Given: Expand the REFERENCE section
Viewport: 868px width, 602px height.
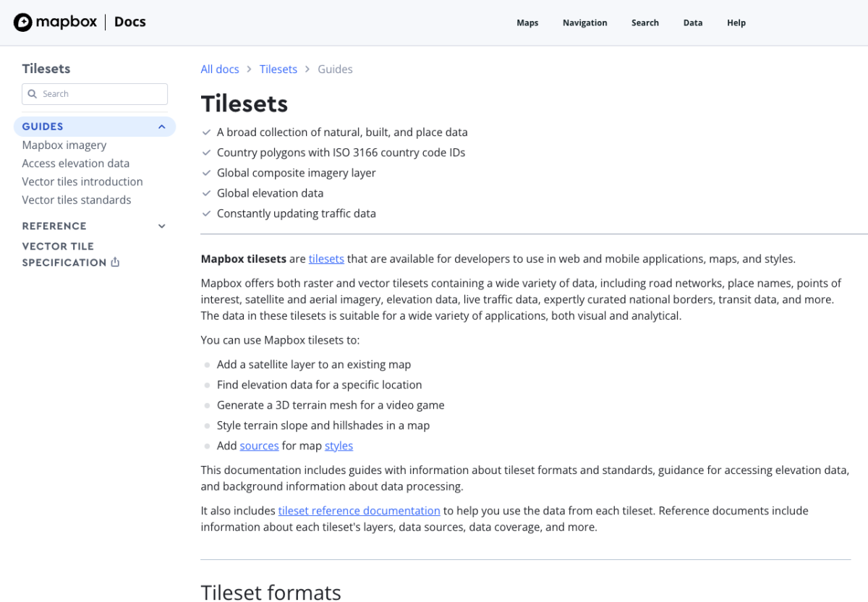Looking at the screenshot, I should [x=161, y=226].
